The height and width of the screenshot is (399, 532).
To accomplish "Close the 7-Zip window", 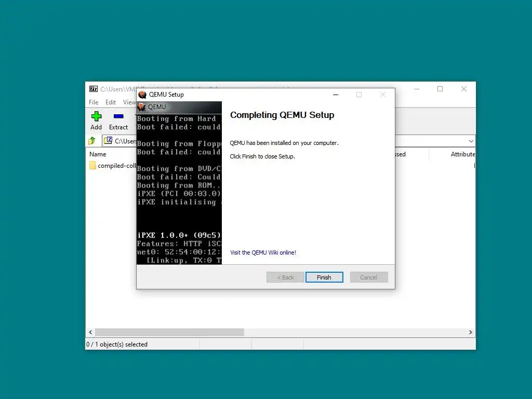I will [x=464, y=89].
